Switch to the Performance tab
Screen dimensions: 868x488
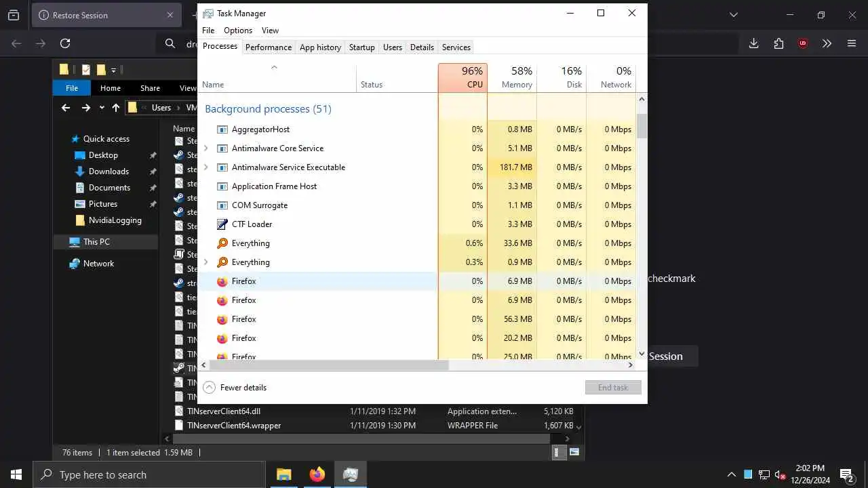(269, 47)
